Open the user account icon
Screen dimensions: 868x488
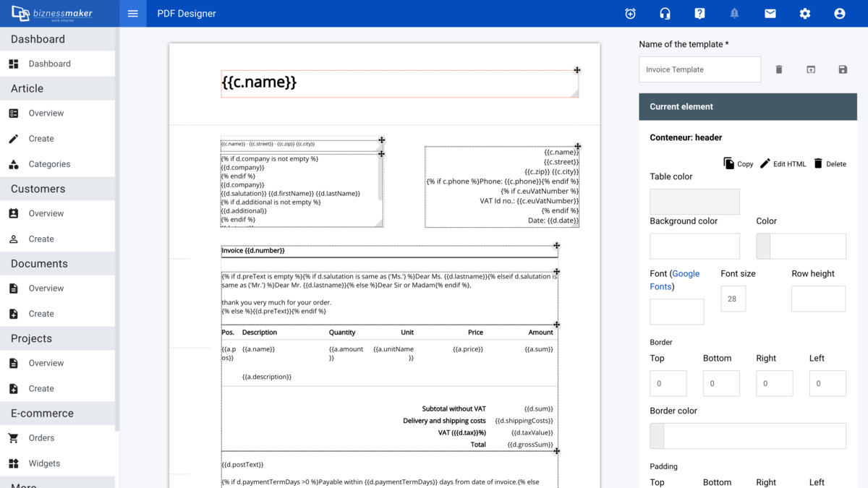point(839,14)
